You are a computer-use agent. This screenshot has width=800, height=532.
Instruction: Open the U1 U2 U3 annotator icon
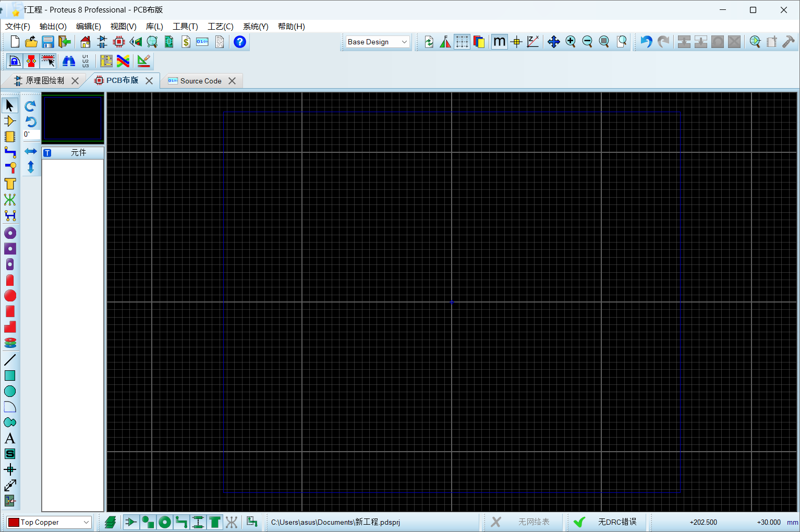click(86, 61)
